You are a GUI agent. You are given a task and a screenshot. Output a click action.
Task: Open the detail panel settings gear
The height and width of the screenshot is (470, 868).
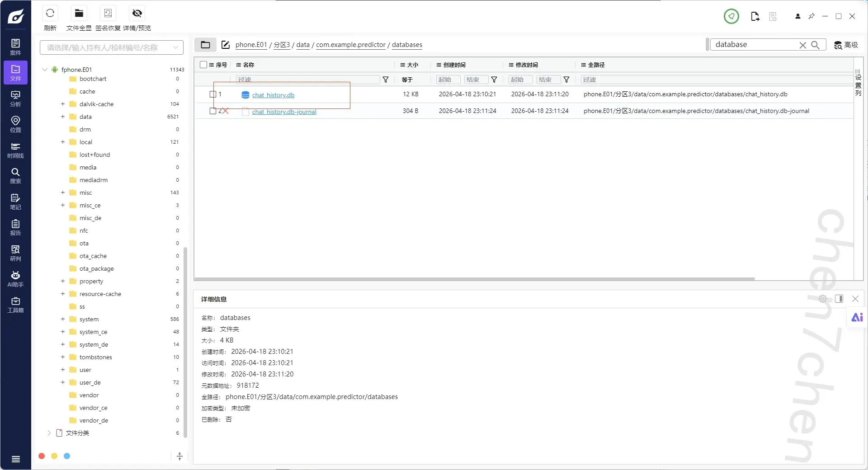click(x=823, y=299)
